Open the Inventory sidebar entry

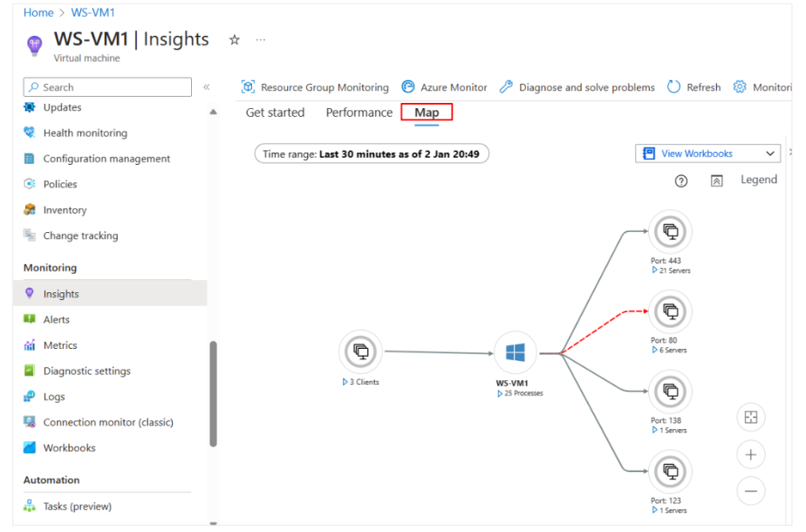[x=55, y=209]
